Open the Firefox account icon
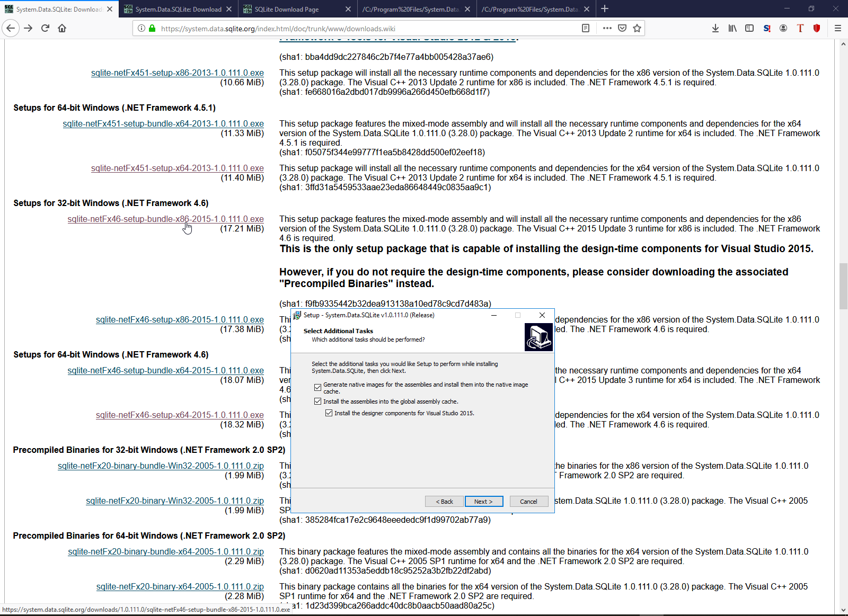 tap(783, 28)
